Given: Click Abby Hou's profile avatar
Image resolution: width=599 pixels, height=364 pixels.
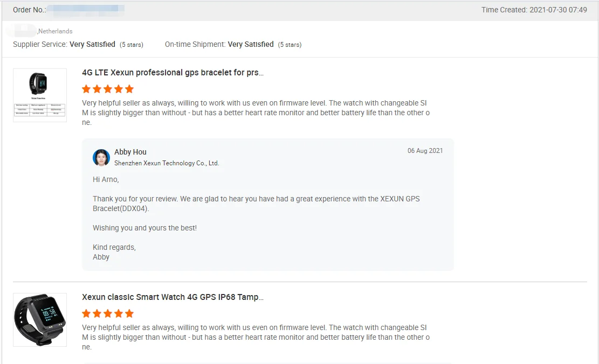Looking at the screenshot, I should (x=101, y=157).
